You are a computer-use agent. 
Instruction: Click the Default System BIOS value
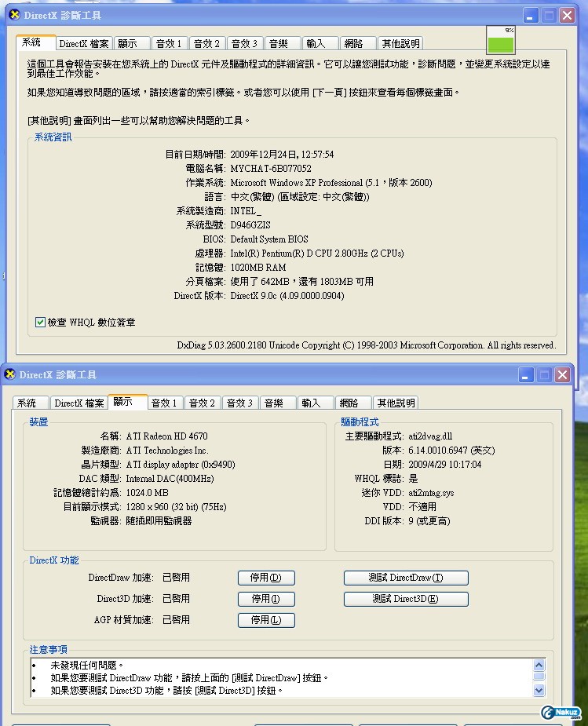tap(269, 239)
